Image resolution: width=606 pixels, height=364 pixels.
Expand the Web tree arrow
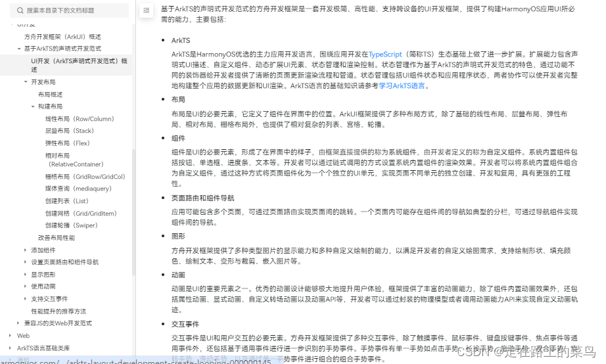[11, 336]
